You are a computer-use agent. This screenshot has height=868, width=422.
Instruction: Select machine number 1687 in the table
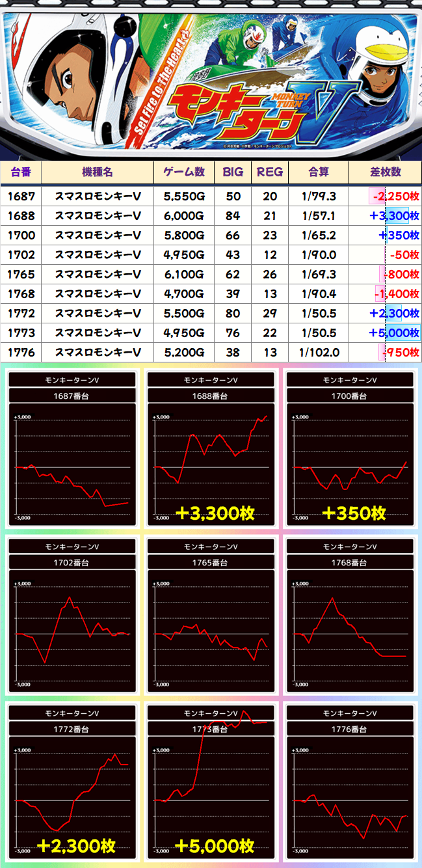click(x=21, y=196)
